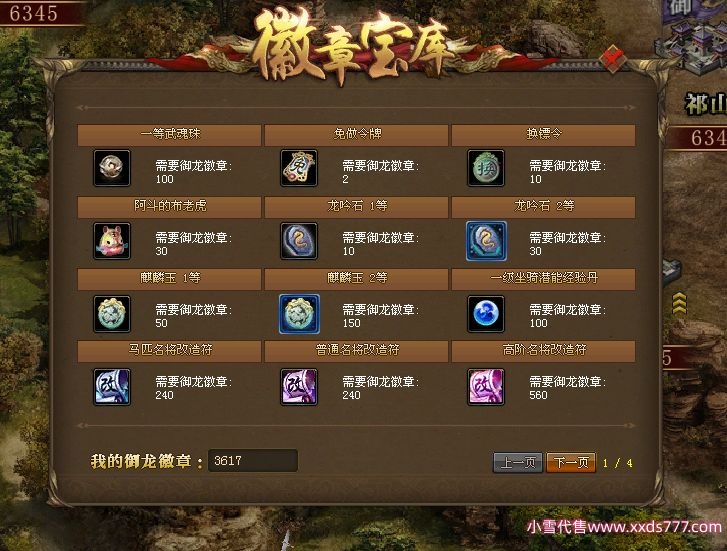Click the 高阶名将改造符 title header
This screenshot has height=551, width=727.
(x=543, y=351)
